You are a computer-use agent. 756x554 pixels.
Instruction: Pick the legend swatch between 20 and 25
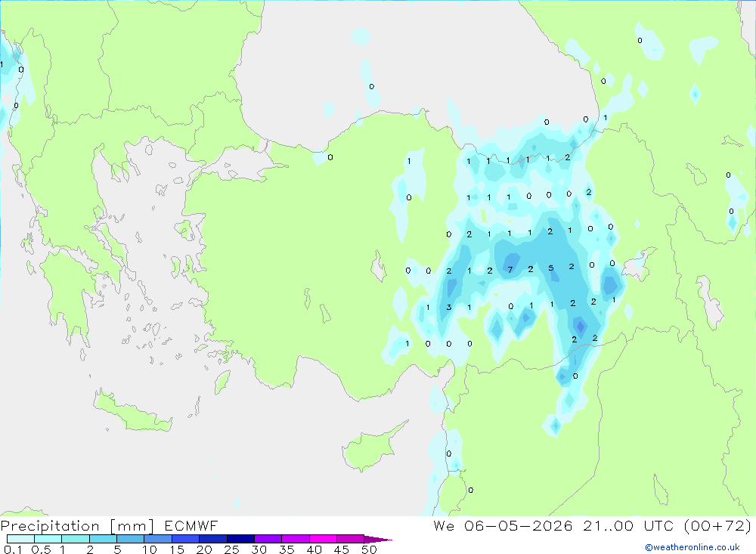(x=213, y=539)
